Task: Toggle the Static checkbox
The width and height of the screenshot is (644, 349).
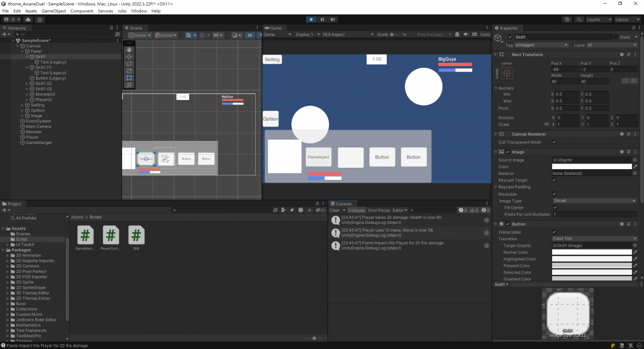Action: [616, 37]
